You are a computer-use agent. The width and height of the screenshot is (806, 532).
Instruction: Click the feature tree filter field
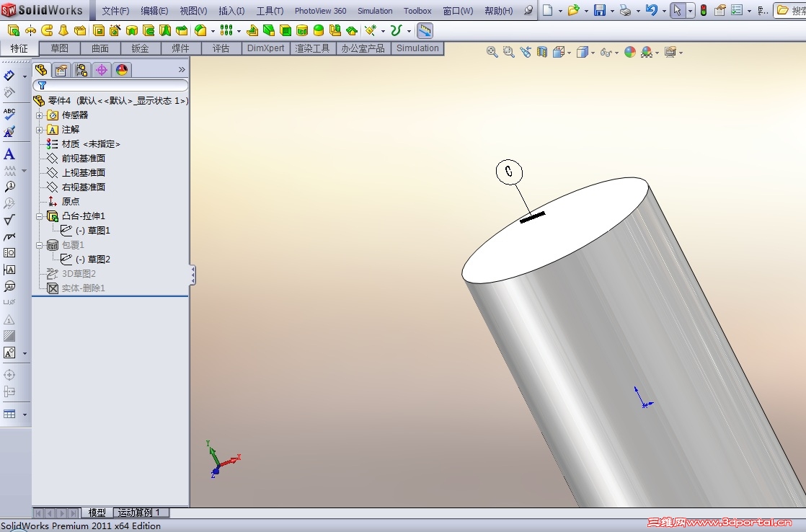pyautogui.click(x=110, y=85)
